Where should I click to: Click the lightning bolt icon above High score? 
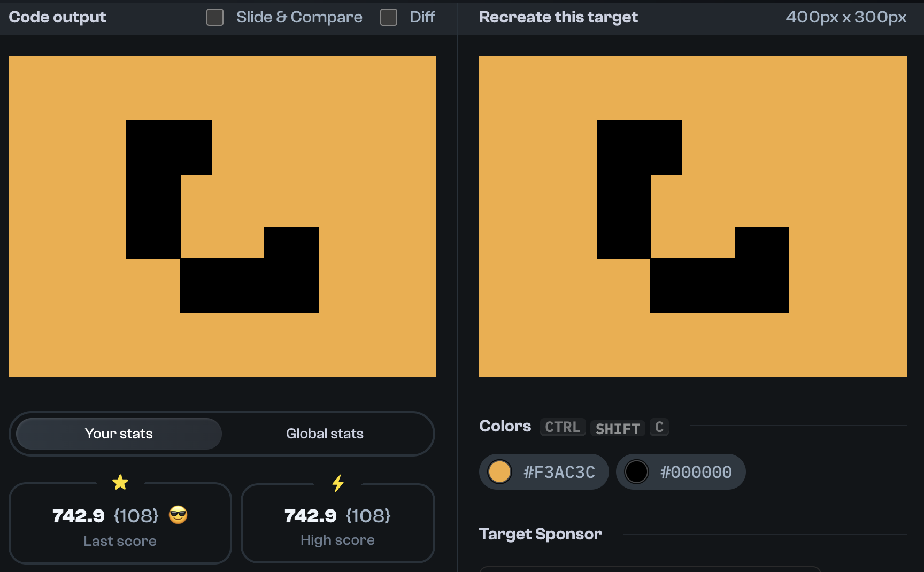(x=338, y=483)
